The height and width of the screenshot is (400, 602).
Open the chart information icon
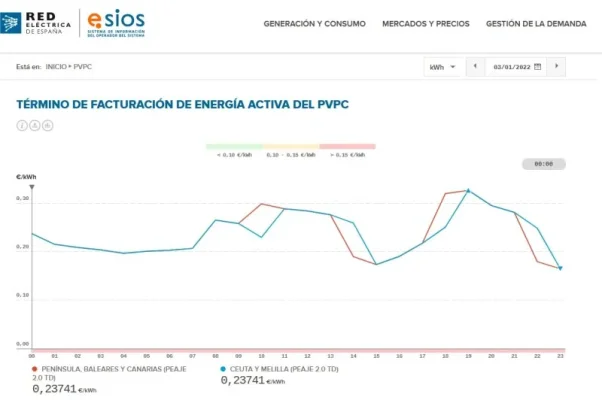[22, 126]
